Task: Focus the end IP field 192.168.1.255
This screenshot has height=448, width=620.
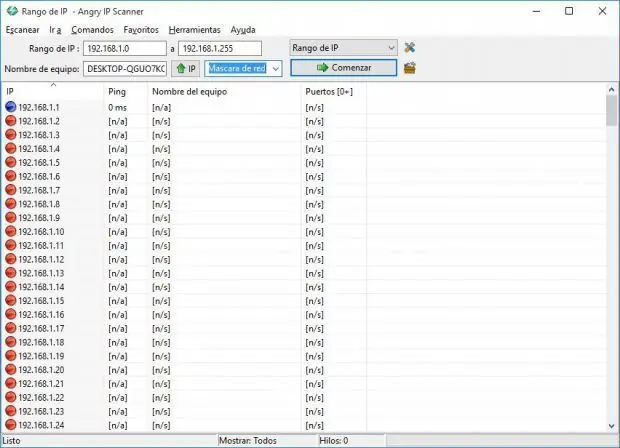Action: (220, 49)
